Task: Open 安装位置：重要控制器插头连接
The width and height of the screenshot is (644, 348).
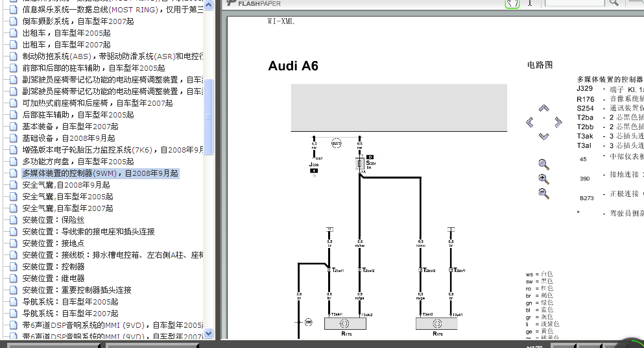Action: point(77,290)
